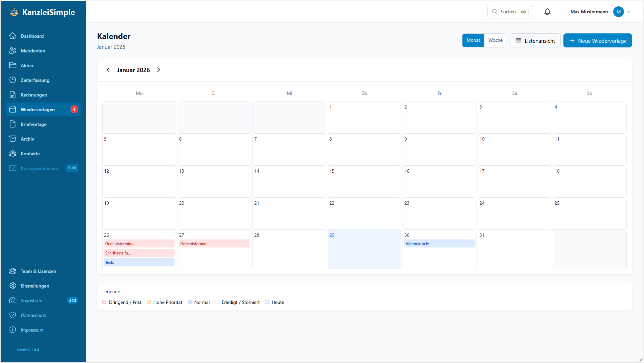Advance to February using right chevron

pos(158,70)
